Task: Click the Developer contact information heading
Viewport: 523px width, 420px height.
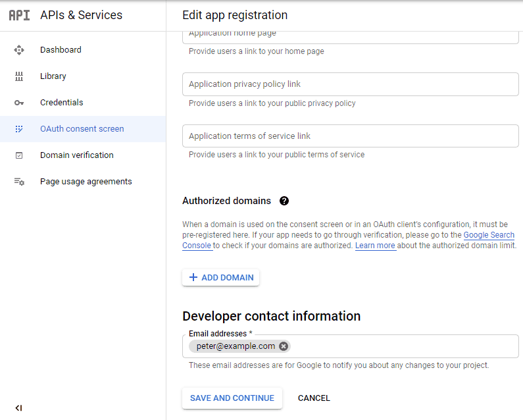Action: tap(272, 316)
